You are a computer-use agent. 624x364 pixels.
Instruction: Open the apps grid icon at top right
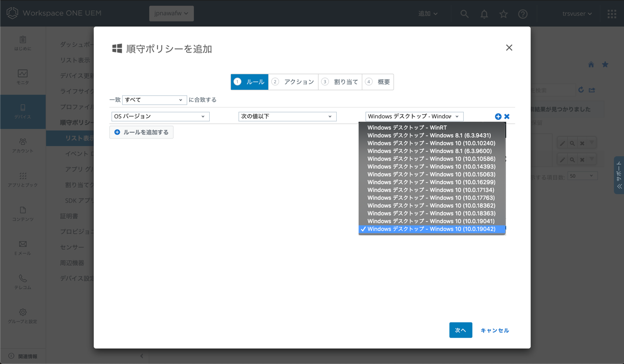pyautogui.click(x=612, y=14)
